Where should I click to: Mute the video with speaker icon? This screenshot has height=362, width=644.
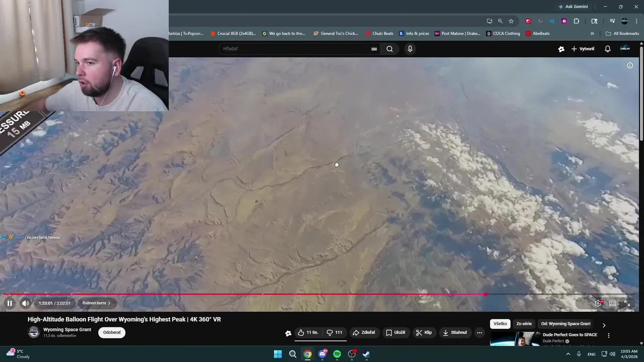[26, 303]
